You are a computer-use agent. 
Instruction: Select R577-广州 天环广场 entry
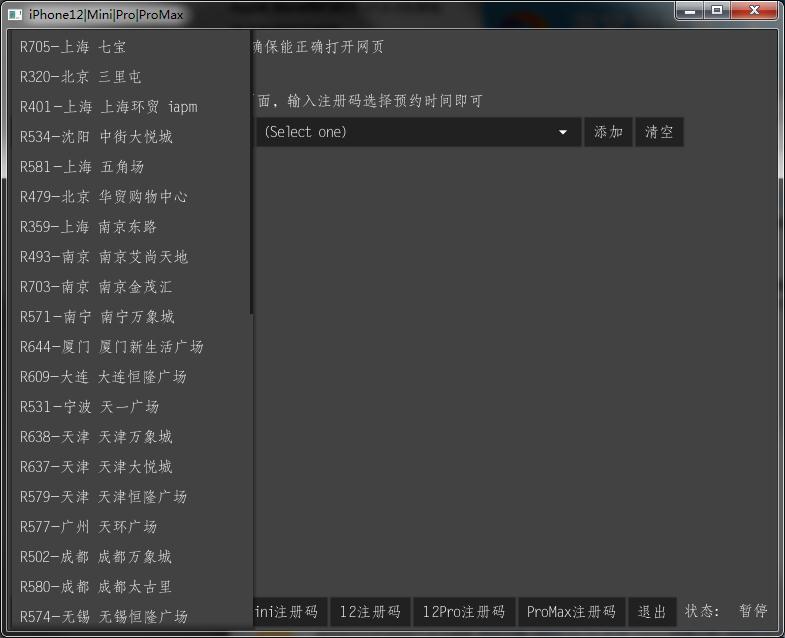pyautogui.click(x=88, y=527)
